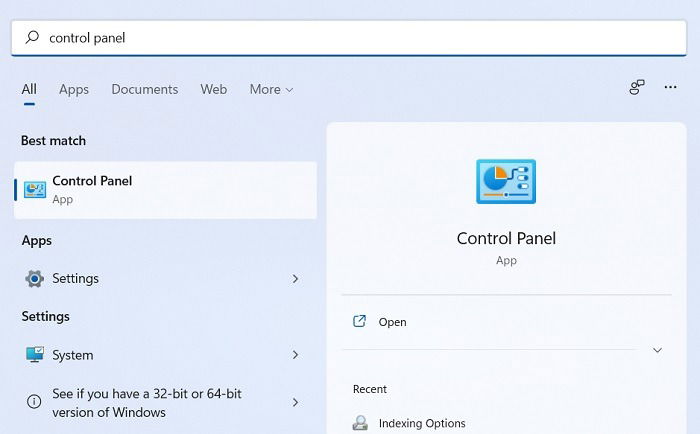Screen dimensions: 700x434
Task: Click the Settings gear icon
Action: point(34,279)
